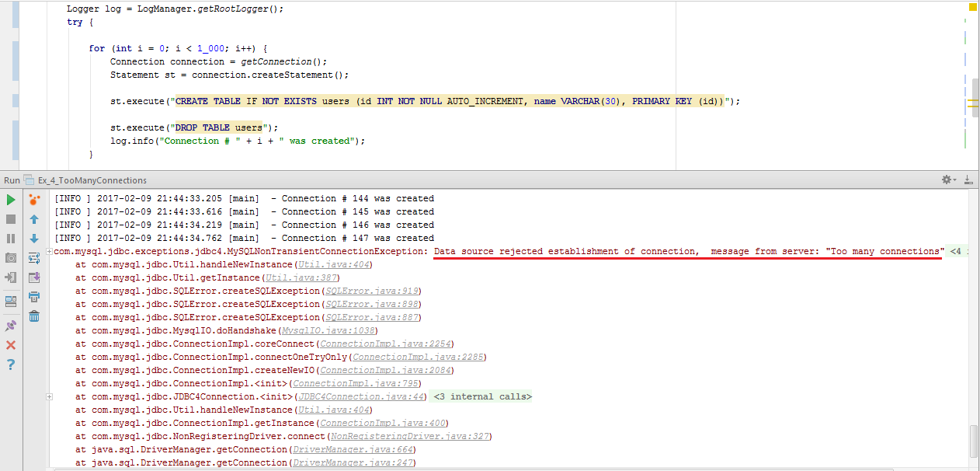Expand the MySQLNonTransientConnectionException stack trace

[x=50, y=252]
